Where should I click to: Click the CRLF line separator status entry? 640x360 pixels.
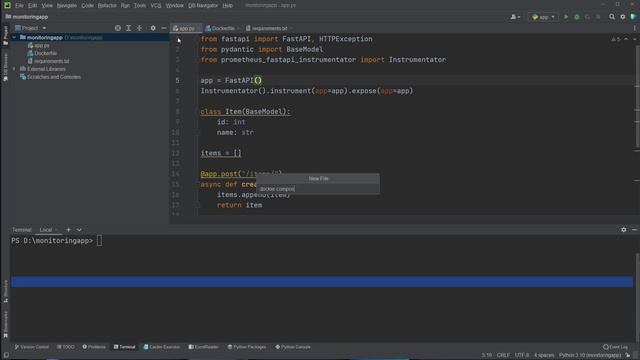click(x=503, y=355)
